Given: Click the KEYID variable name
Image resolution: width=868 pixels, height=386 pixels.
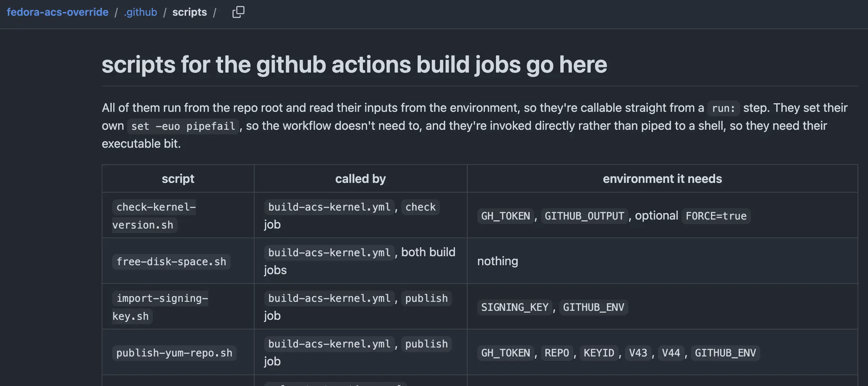Looking at the screenshot, I should click(x=599, y=353).
